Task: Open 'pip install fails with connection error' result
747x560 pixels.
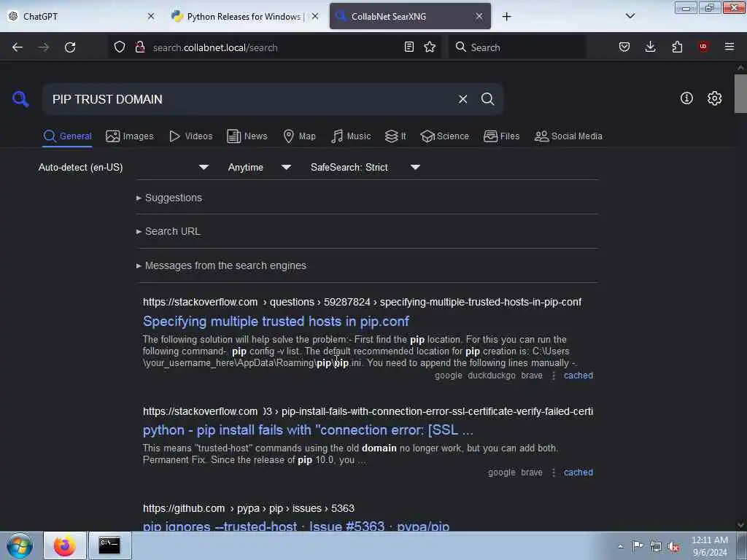Action: (x=309, y=430)
